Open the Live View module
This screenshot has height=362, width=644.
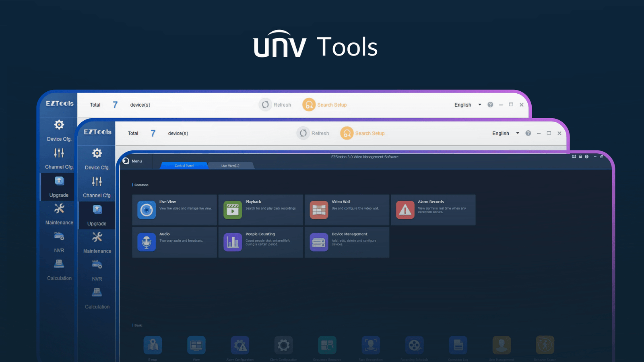tap(174, 210)
